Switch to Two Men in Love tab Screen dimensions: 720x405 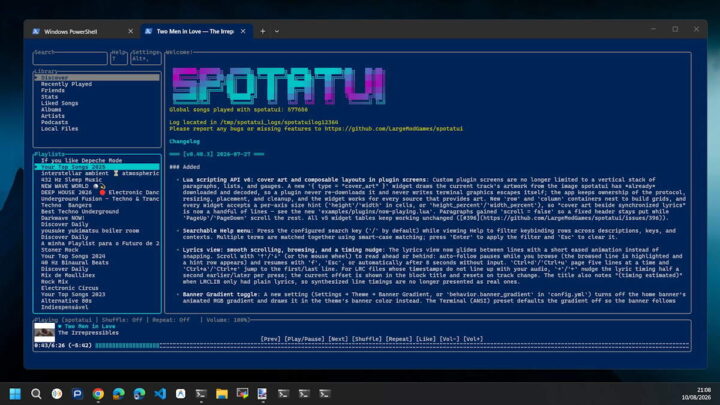pos(196,31)
